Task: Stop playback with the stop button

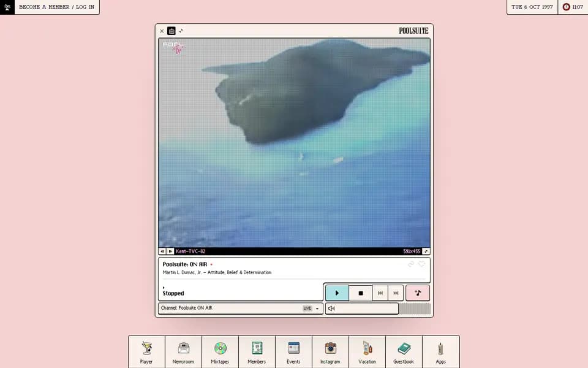Action: 360,293
